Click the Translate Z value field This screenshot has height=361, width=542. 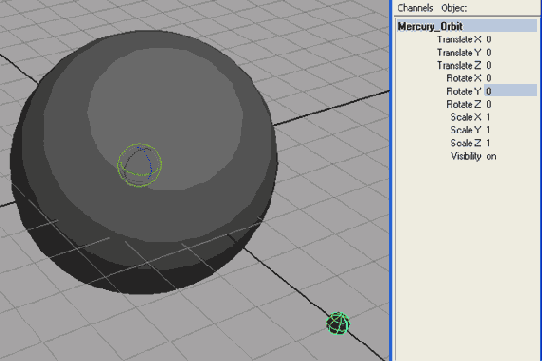[x=511, y=65]
